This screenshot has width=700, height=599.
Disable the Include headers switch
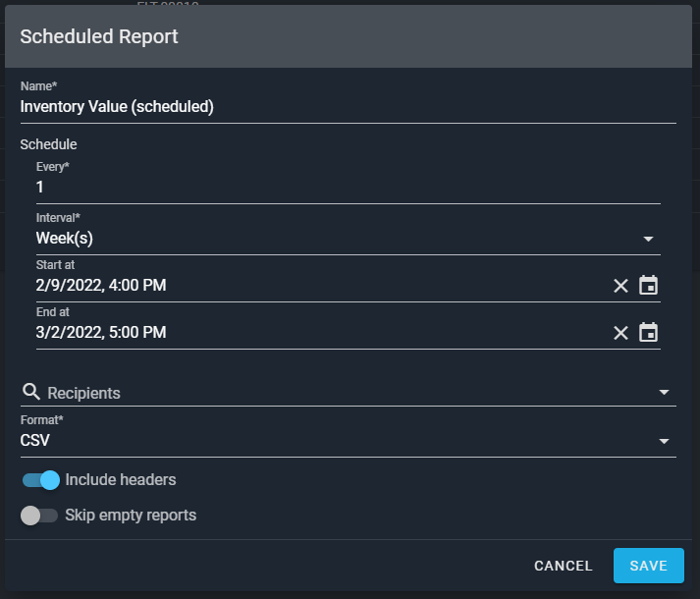tap(41, 480)
